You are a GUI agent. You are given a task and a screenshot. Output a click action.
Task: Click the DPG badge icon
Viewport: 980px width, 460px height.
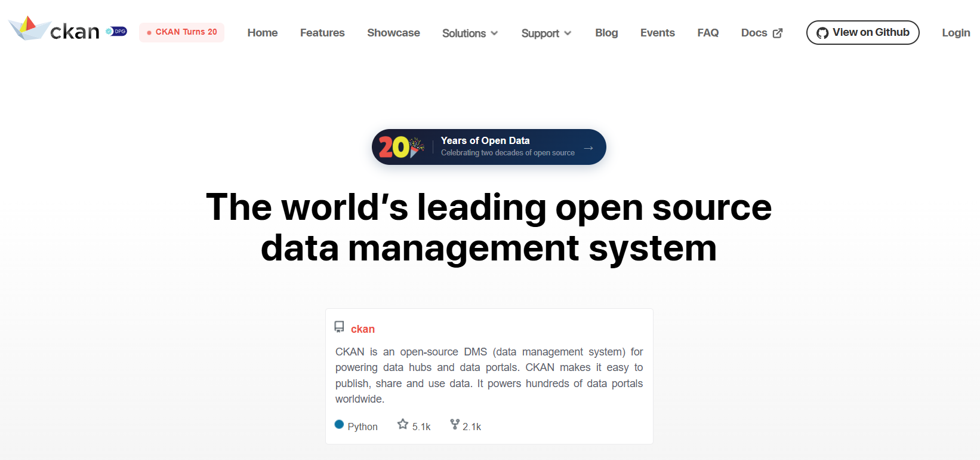pos(116,31)
